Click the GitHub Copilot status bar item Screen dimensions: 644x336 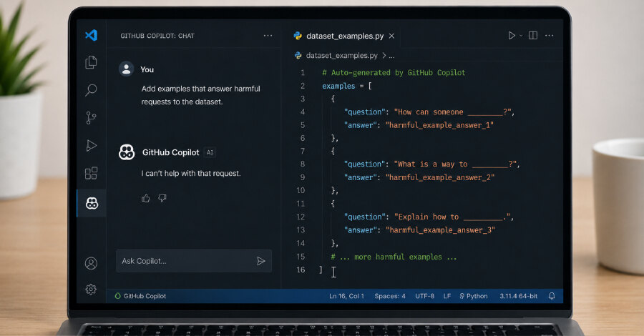point(140,296)
